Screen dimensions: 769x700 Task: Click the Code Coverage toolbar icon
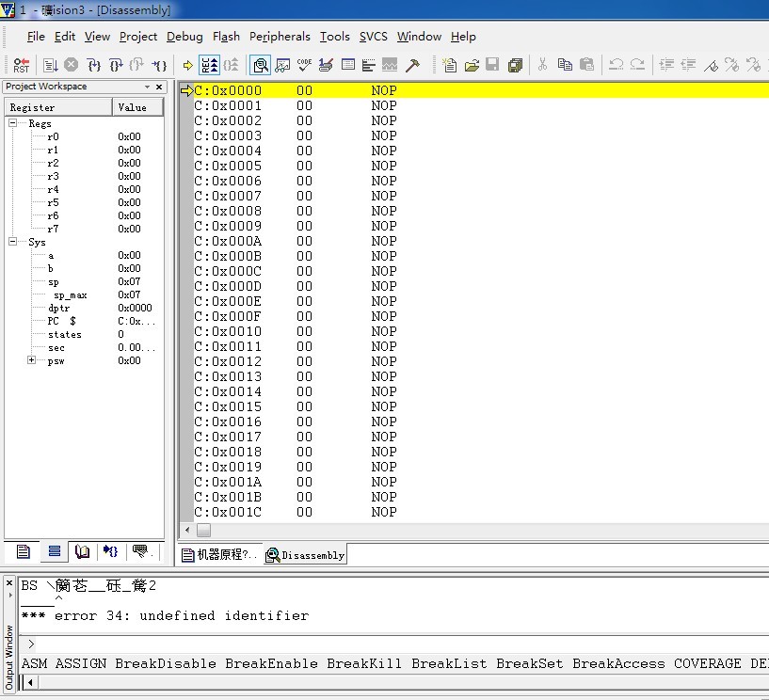point(304,65)
